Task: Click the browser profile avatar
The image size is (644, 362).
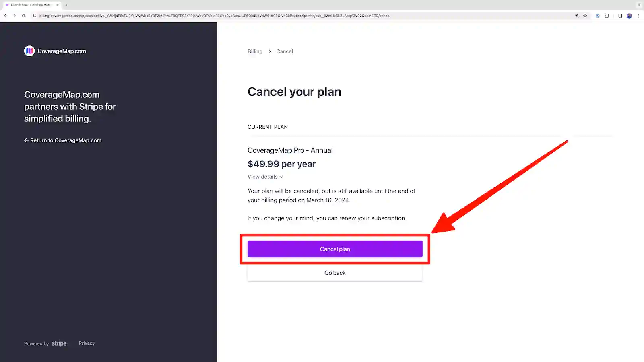Action: point(629,16)
